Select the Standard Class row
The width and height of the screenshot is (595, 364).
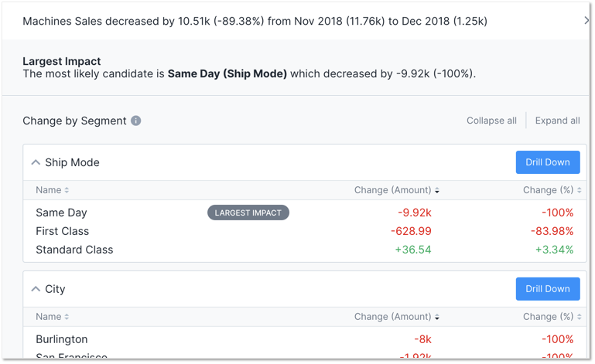tap(305, 250)
